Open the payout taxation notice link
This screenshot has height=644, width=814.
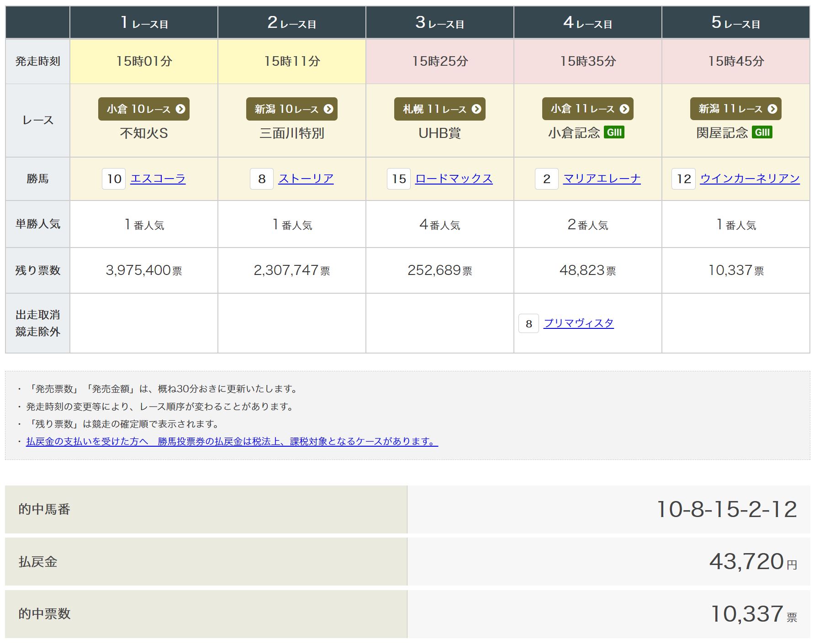click(232, 442)
